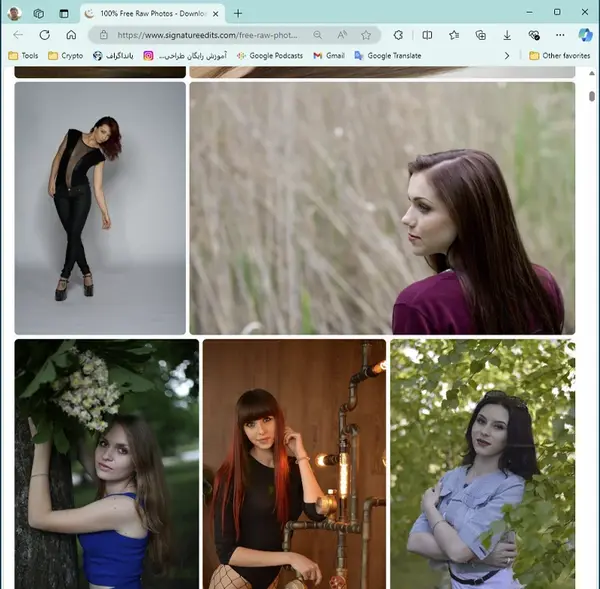Image resolution: width=600 pixels, height=589 pixels.
Task: Close the 100% Free Raw Photos tab
Action: tap(216, 14)
